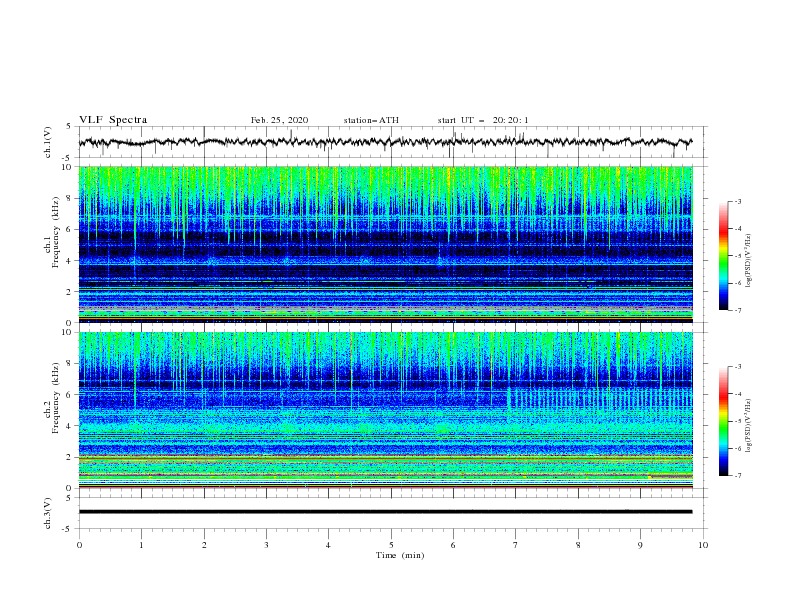
Task: Click the '8' frequency tick of ch.1 spectrogram
Action: 70,198
